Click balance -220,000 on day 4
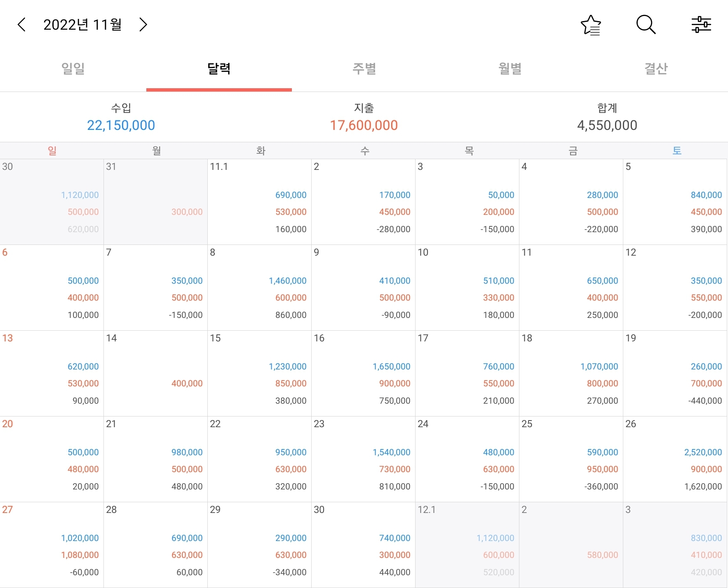 [x=601, y=229]
